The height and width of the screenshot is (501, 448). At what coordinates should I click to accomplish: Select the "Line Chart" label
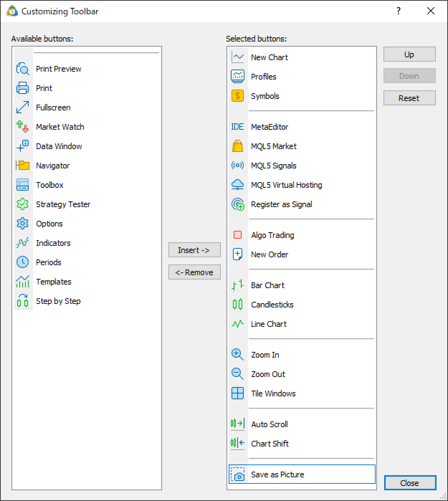269,324
